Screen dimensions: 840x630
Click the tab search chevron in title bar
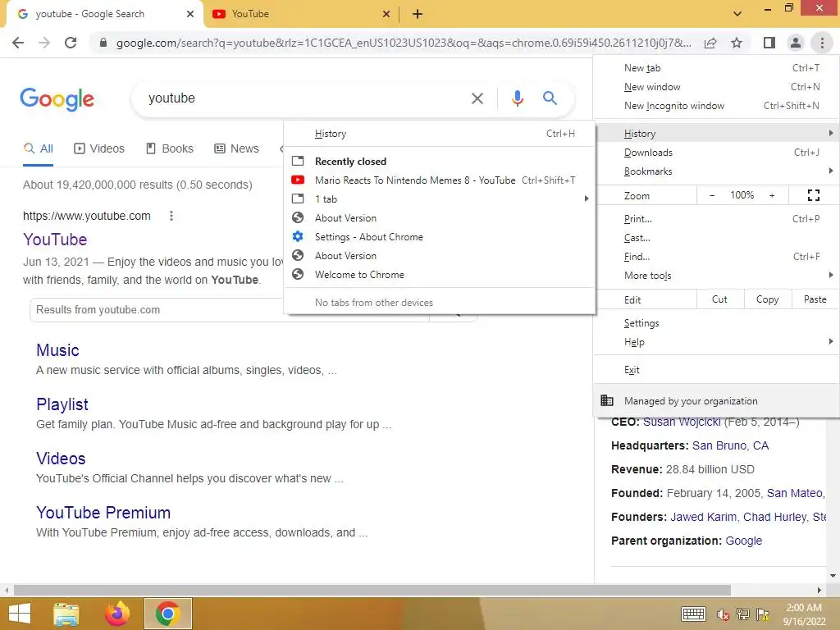[737, 14]
